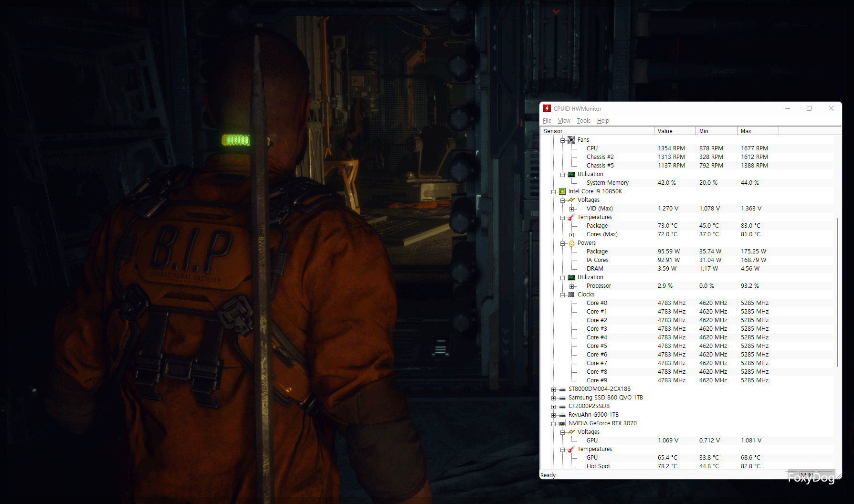Open the View menu
Viewport: 854px width, 504px height.
(x=564, y=121)
